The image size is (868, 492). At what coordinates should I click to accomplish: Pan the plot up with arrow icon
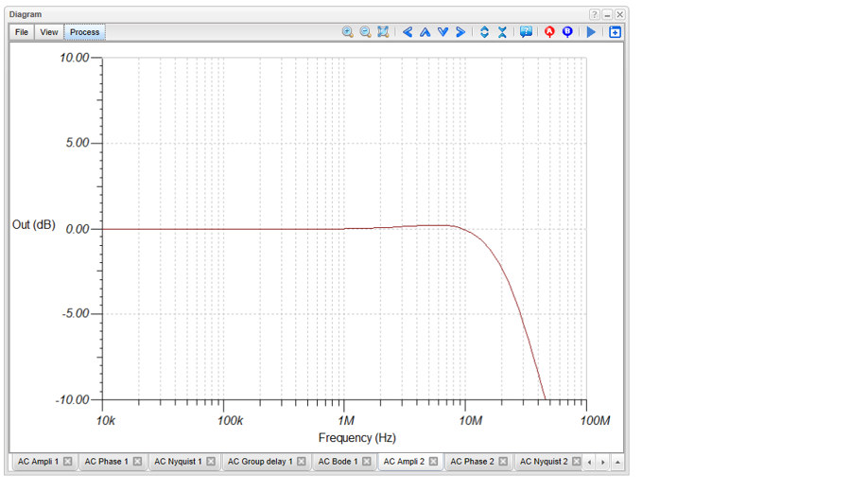click(x=425, y=32)
